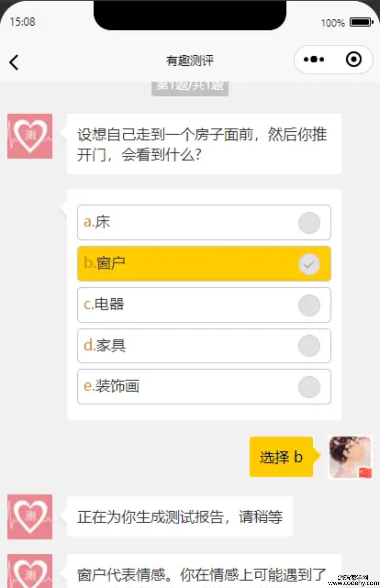Choose the e.装饰画 answer row
The width and height of the screenshot is (380, 588).
[x=204, y=387]
